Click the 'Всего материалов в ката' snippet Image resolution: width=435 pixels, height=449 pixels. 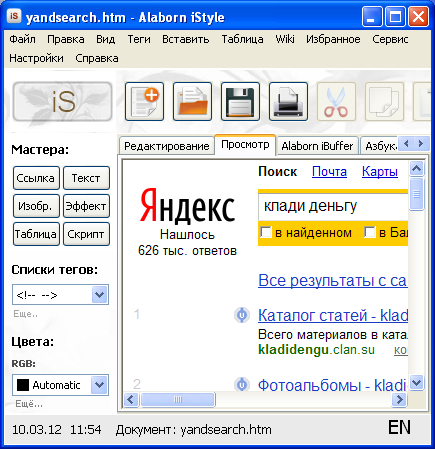tap(333, 334)
